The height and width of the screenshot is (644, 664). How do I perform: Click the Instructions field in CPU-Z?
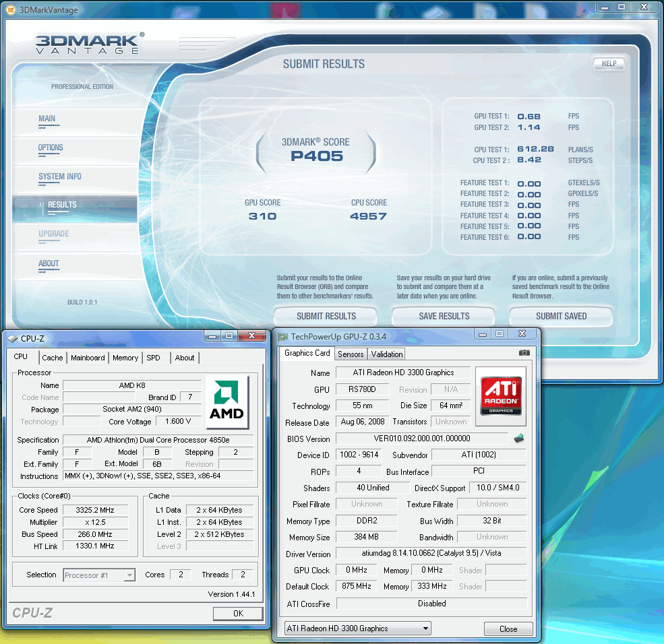tap(158, 476)
